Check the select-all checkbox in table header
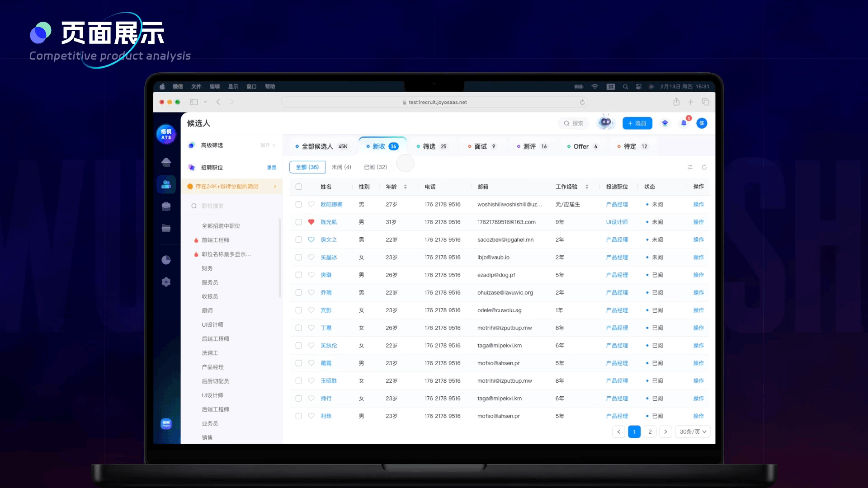Viewport: 868px width, 488px height. pos(298,187)
